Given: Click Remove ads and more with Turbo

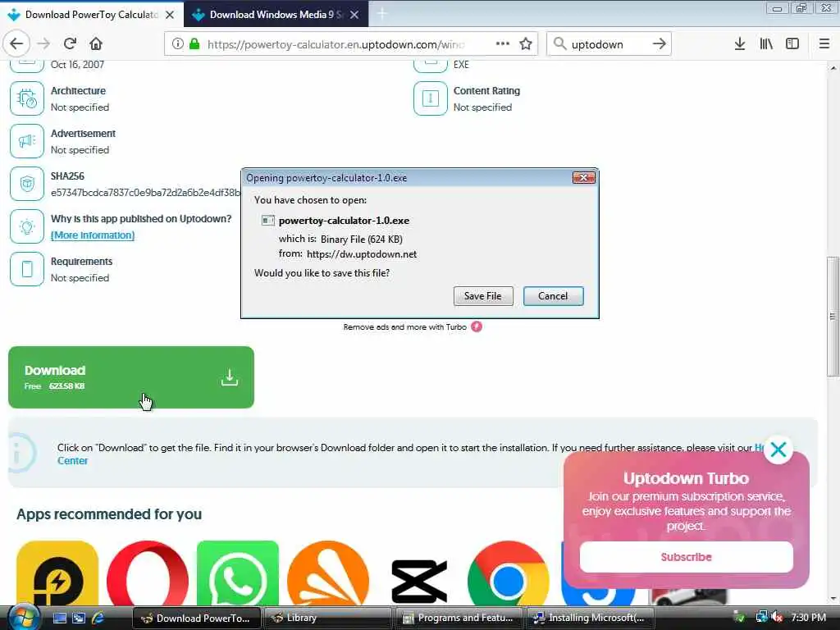Looking at the screenshot, I should (x=405, y=326).
